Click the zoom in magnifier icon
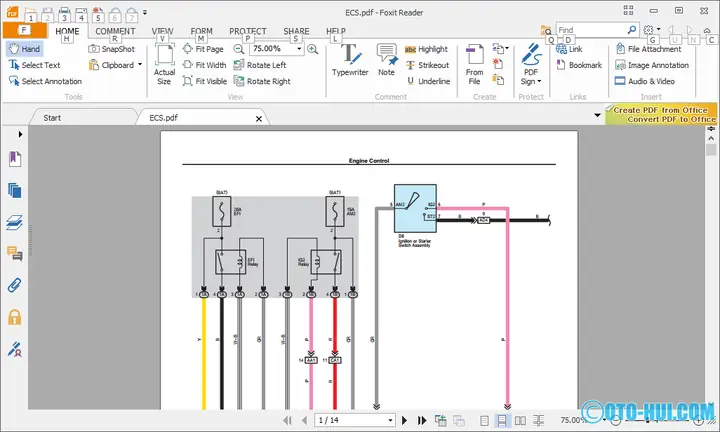This screenshot has height=432, width=720. pyautogui.click(x=313, y=49)
